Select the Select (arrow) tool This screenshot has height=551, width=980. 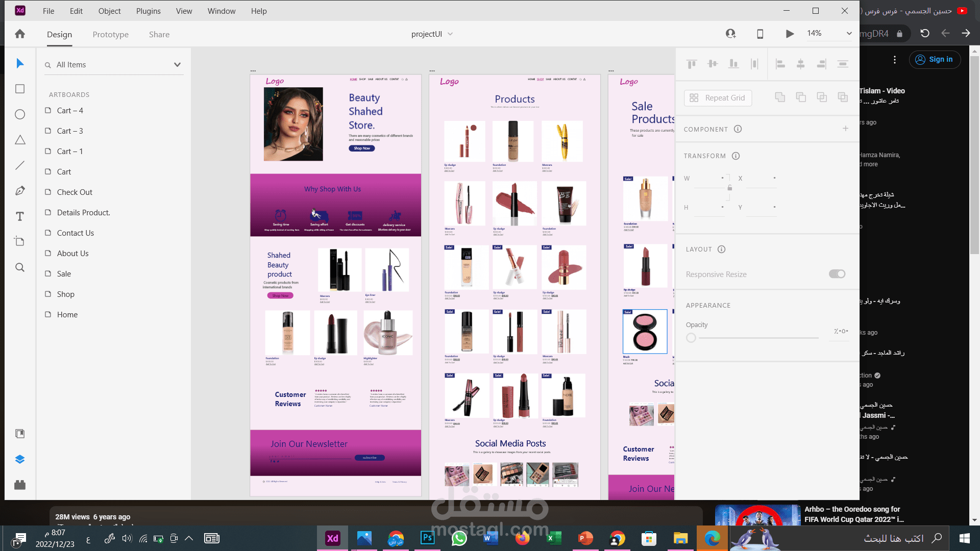pos(20,63)
